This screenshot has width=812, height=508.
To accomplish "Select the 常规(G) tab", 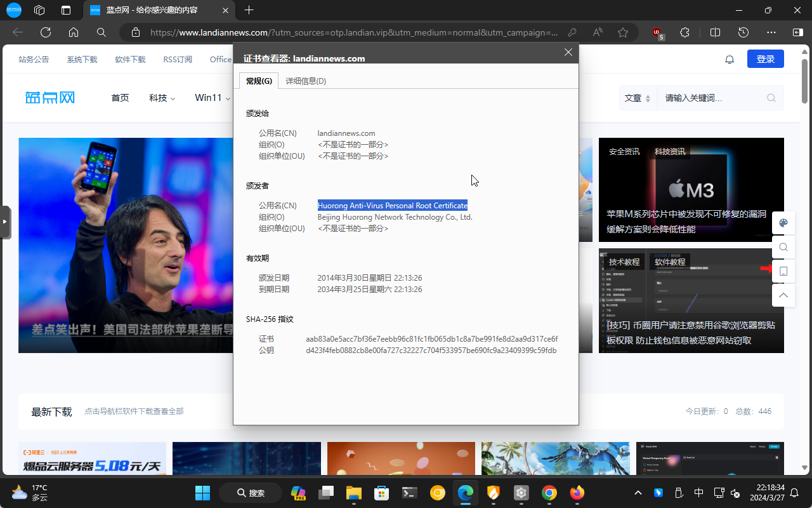I will tap(259, 81).
